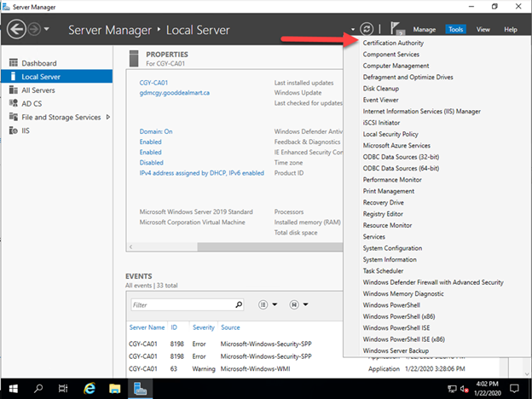Open Print Management entry

click(x=389, y=191)
